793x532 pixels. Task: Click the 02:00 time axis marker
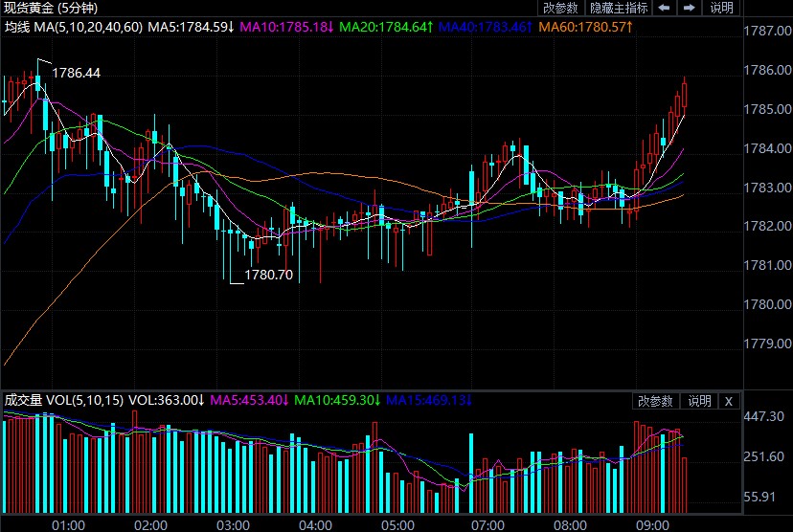coord(150,525)
